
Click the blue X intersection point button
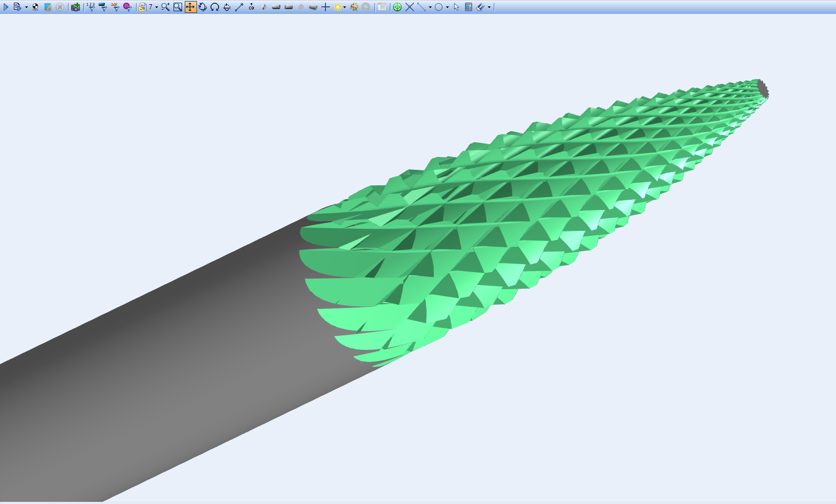[410, 7]
